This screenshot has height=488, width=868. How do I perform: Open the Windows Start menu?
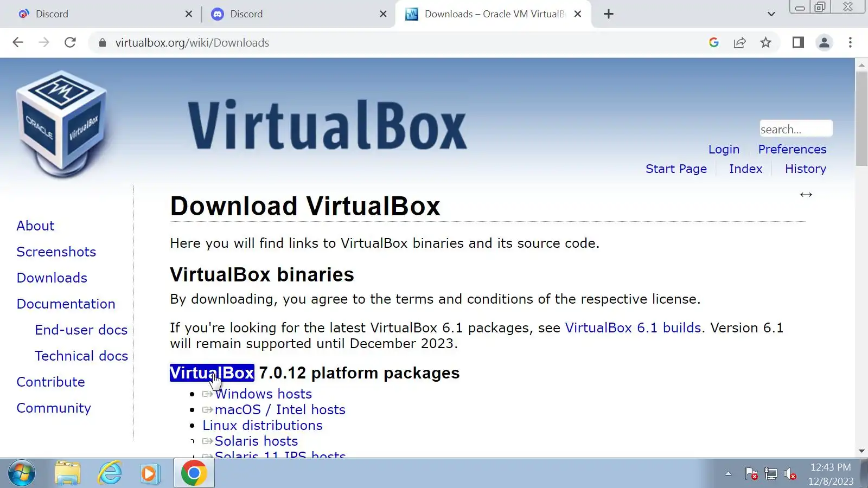coord(22,473)
